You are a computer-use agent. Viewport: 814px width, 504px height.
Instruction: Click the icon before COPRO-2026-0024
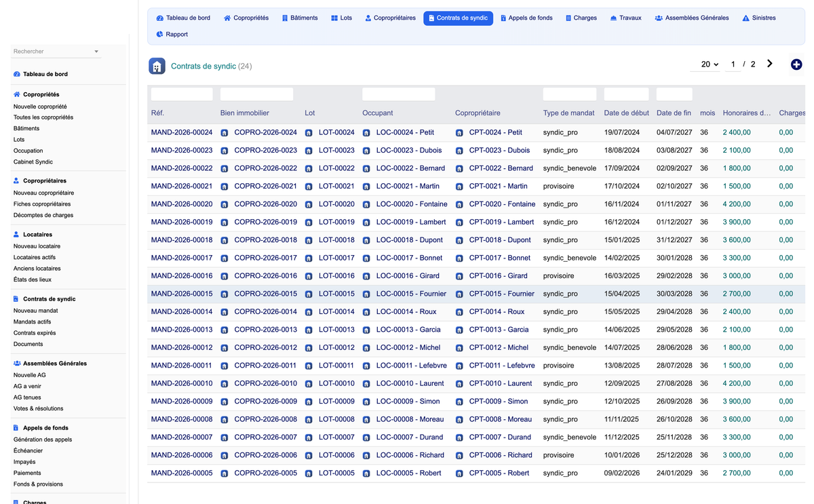pos(225,133)
